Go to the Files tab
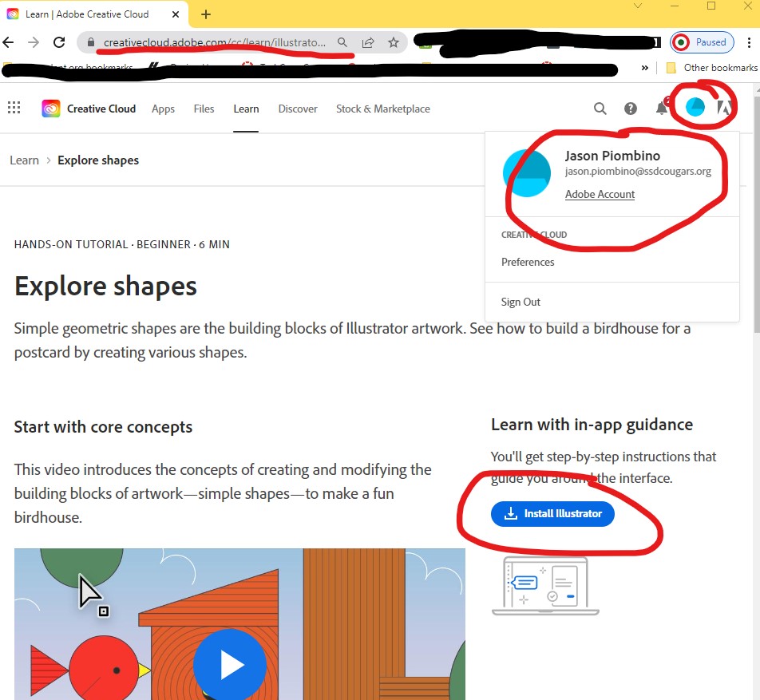 (204, 109)
